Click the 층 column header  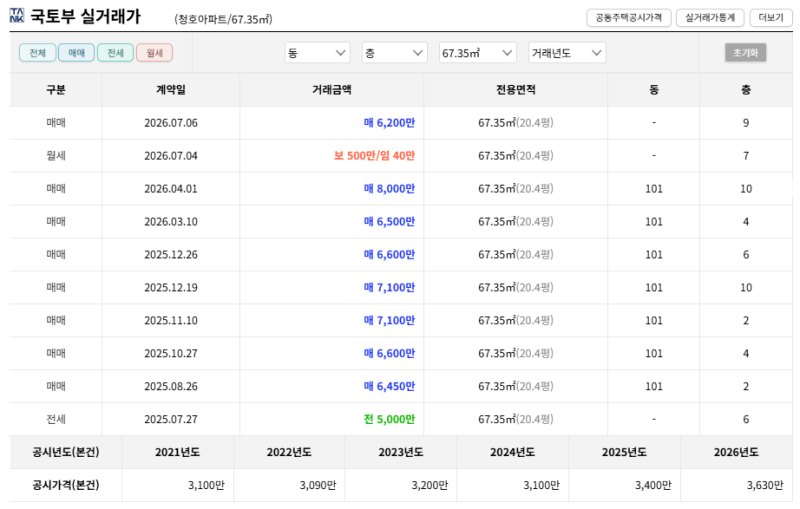[746, 90]
